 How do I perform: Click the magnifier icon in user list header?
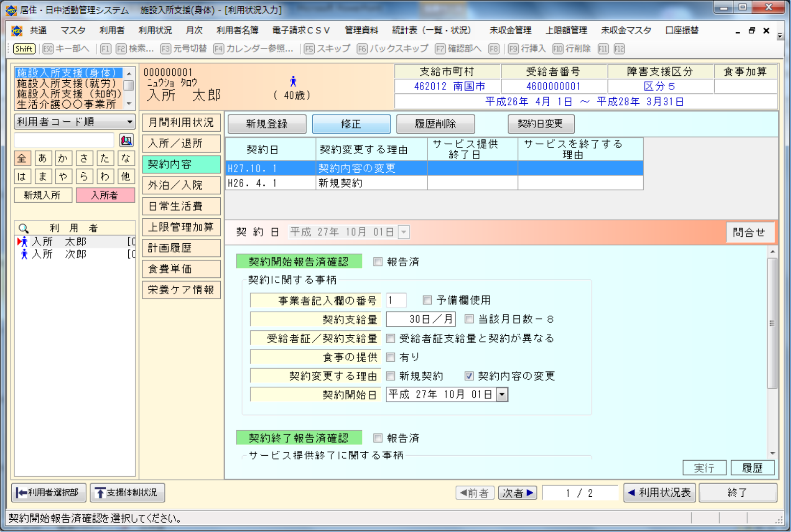coord(23,228)
